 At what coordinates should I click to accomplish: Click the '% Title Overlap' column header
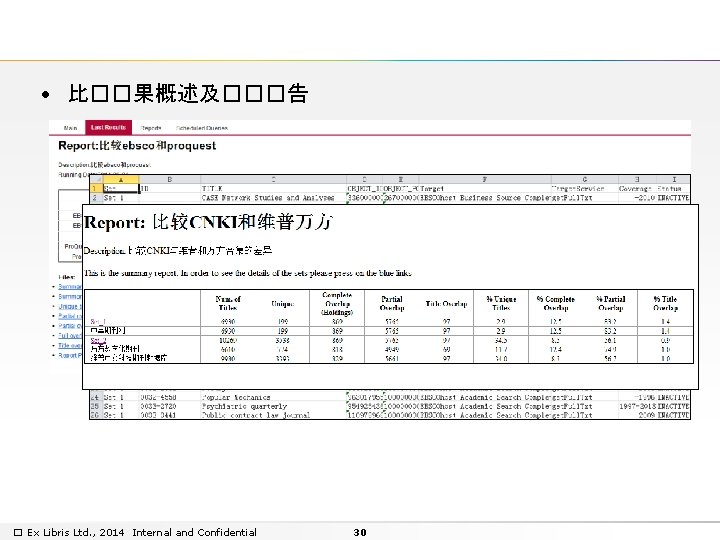coord(665,303)
